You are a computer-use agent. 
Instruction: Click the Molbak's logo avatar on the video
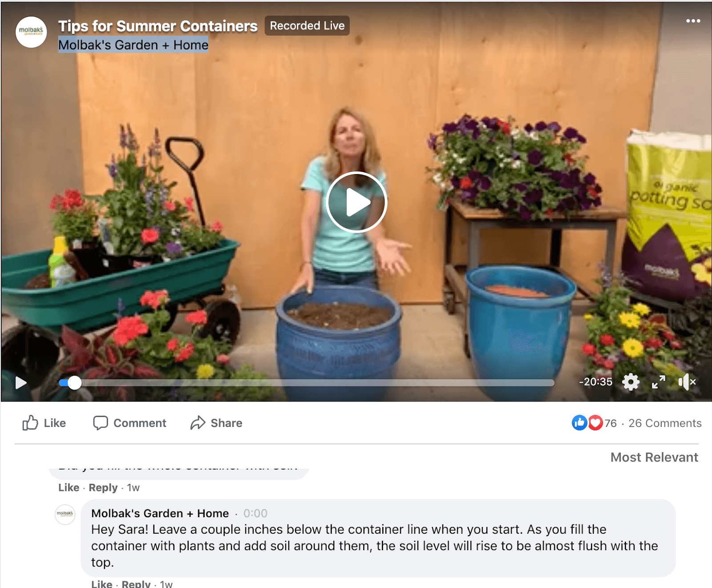pyautogui.click(x=31, y=32)
